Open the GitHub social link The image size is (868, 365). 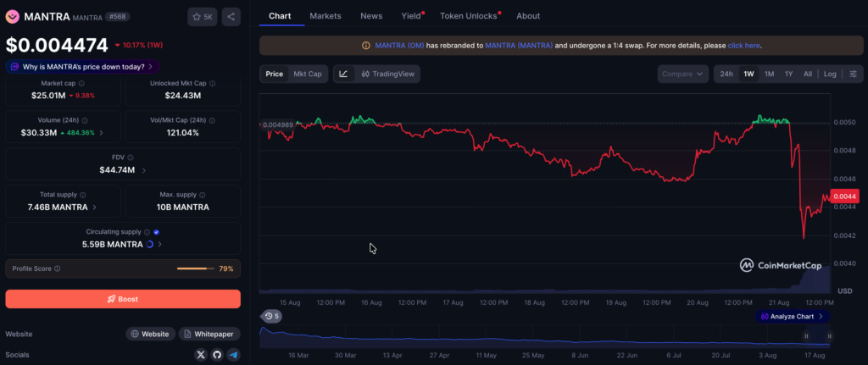pos(217,355)
